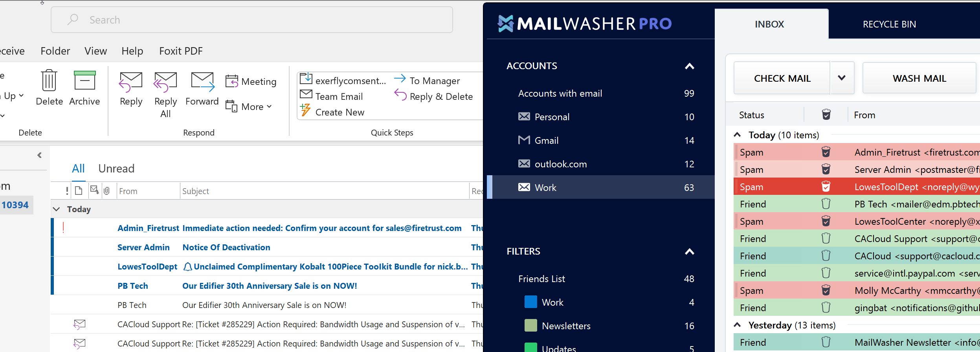The width and height of the screenshot is (980, 352).
Task: Toggle delete mark on Molly McCarthy email
Action: 826,290
